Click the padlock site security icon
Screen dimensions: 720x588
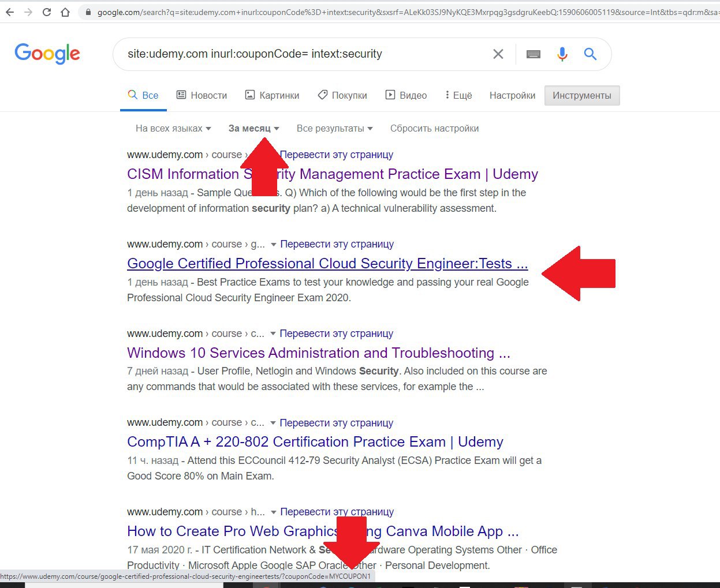(x=88, y=12)
